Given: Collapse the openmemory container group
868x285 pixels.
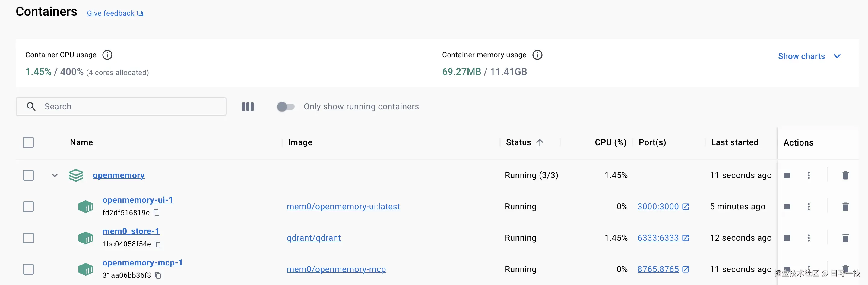Looking at the screenshot, I should (55, 175).
